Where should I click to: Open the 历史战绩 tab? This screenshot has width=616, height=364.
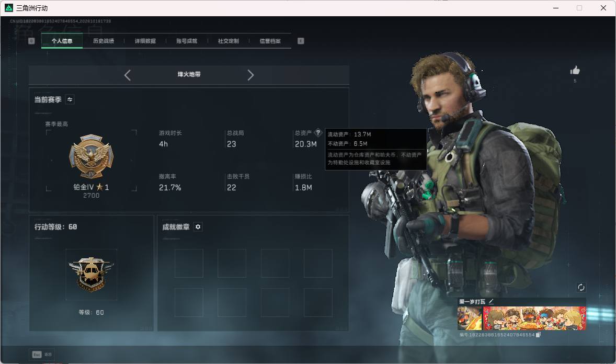pos(104,41)
